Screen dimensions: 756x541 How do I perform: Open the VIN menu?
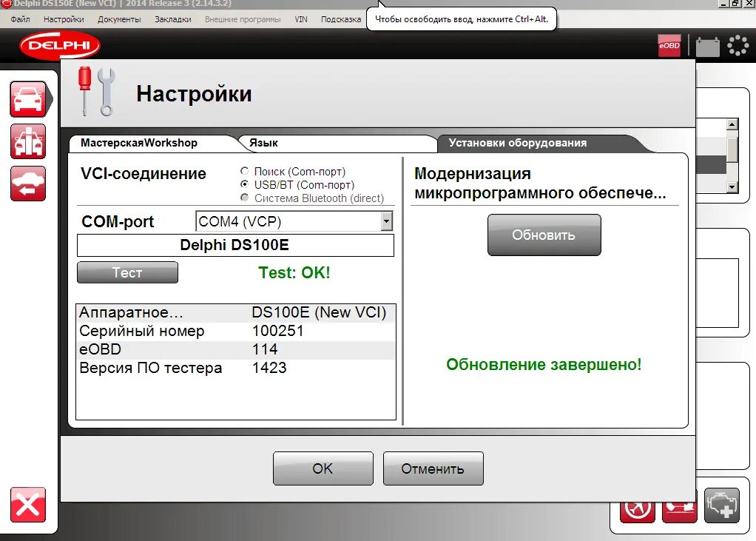pyautogui.click(x=301, y=19)
